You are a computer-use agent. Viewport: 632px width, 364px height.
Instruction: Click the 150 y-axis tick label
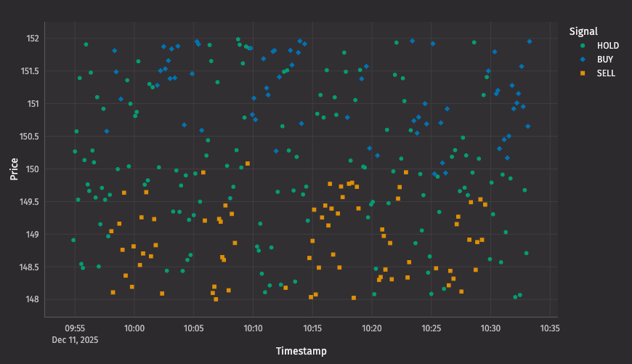tap(31, 169)
